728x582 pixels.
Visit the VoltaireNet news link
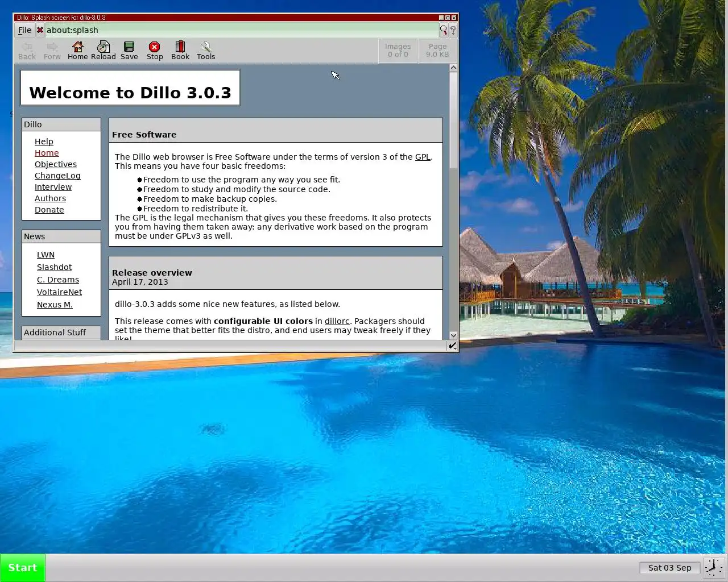[x=59, y=292]
